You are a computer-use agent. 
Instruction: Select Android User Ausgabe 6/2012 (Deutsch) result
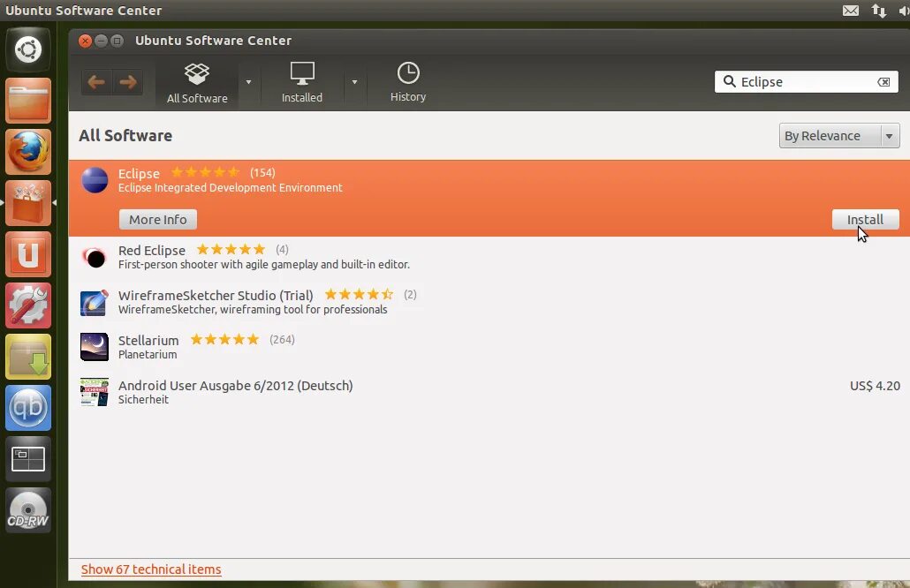(x=489, y=392)
